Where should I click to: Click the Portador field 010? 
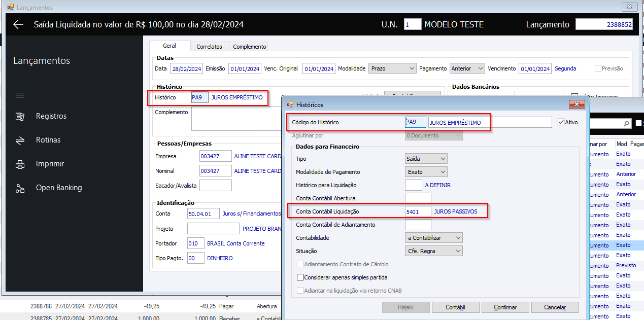click(x=196, y=243)
